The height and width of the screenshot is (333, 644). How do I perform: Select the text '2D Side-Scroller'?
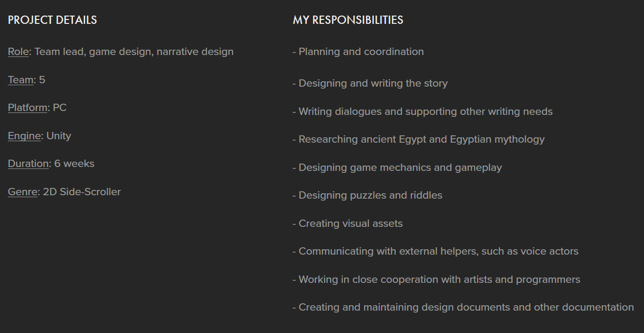82,192
